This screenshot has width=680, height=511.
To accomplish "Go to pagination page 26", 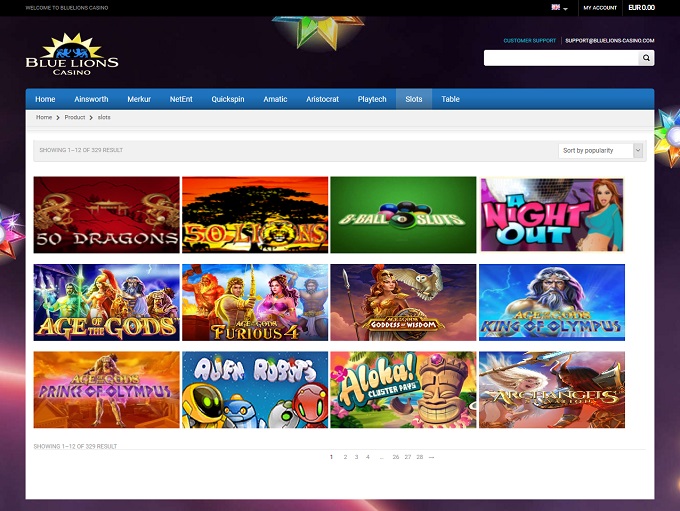I will click(396, 457).
